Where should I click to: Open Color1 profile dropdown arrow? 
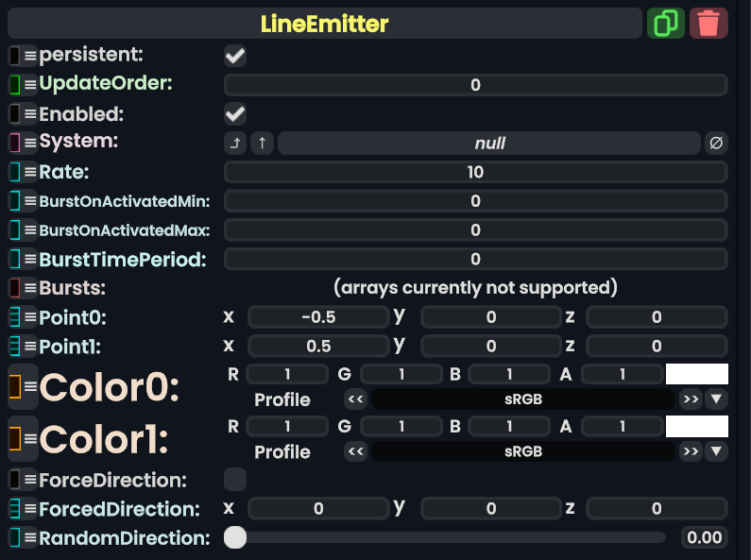[716, 452]
